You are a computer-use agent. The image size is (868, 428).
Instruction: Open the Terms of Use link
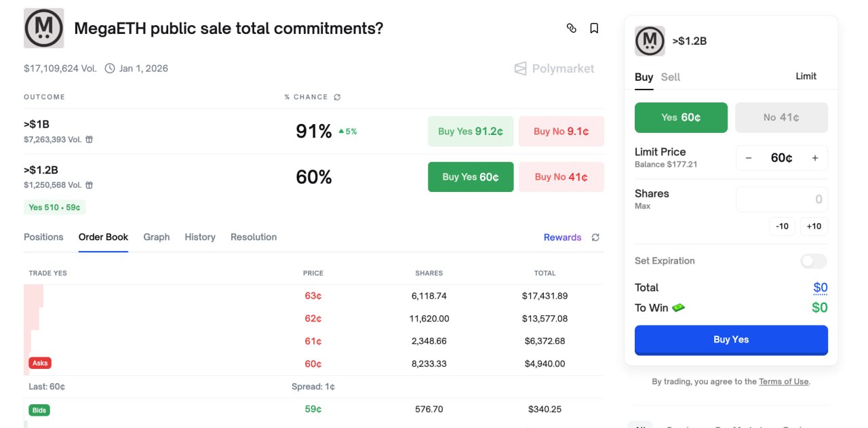[x=783, y=381]
